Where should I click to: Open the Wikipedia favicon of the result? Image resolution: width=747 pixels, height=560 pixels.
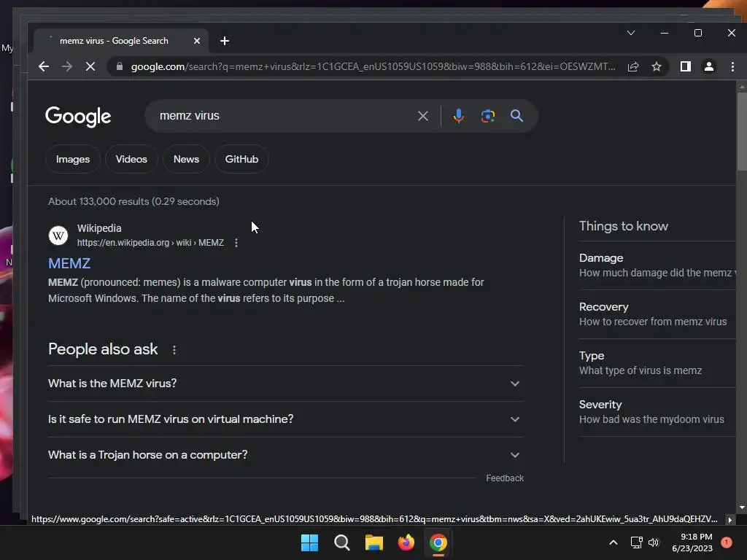[x=58, y=236]
